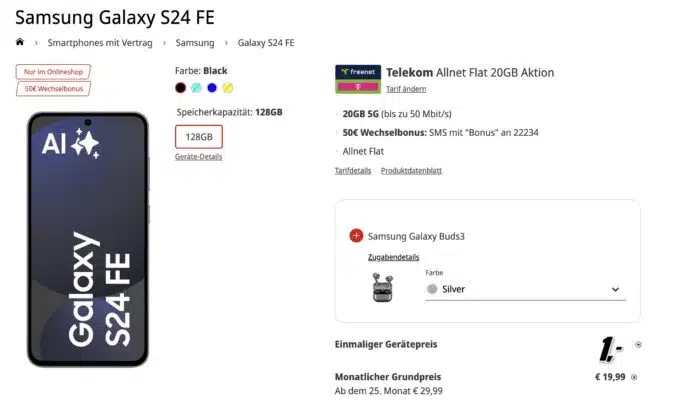Viewport: 682px width, 400px height.
Task: Click the dropdown chevron arrow for Farbe
Action: 615,290
